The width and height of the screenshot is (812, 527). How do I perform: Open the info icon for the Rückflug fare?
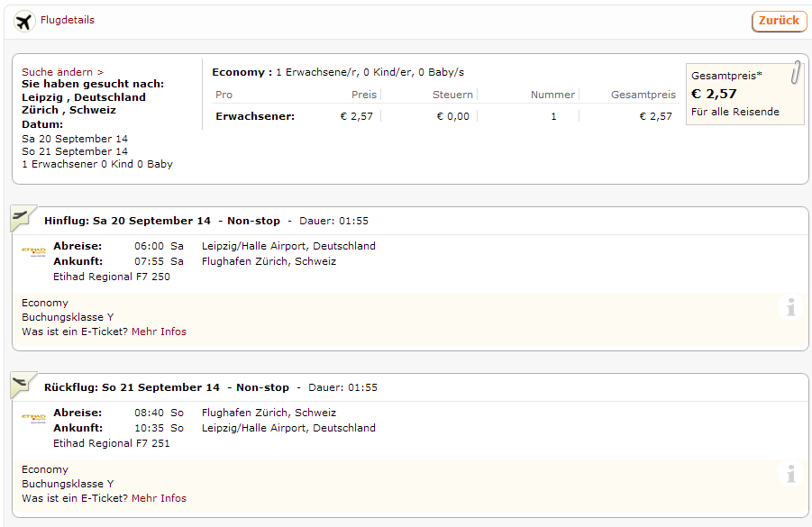coord(790,474)
